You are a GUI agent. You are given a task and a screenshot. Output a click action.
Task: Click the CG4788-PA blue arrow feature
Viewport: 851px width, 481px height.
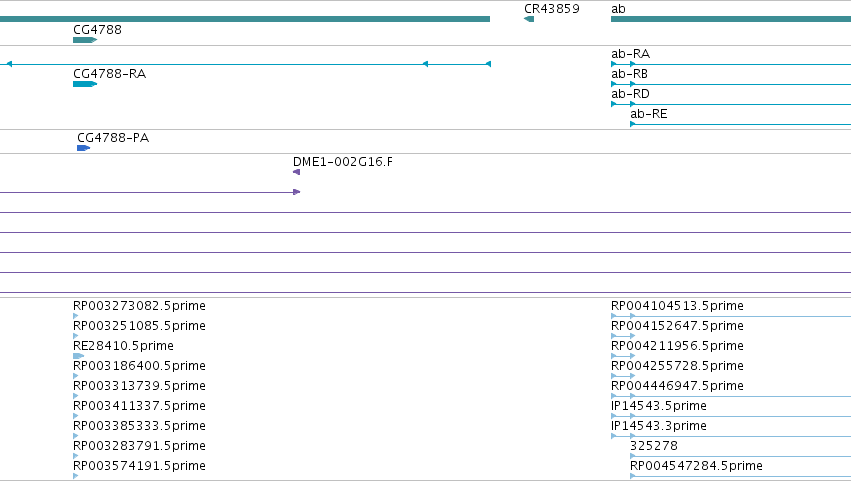click(84, 148)
